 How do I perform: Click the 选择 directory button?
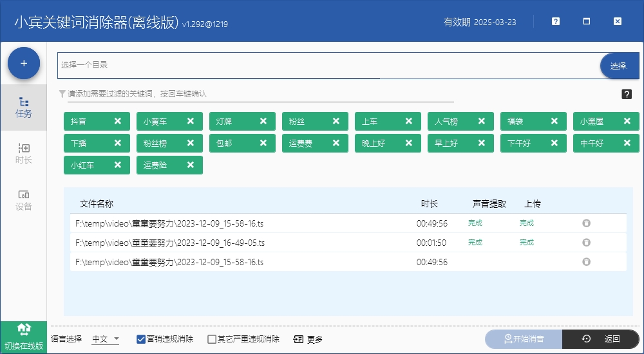(620, 66)
